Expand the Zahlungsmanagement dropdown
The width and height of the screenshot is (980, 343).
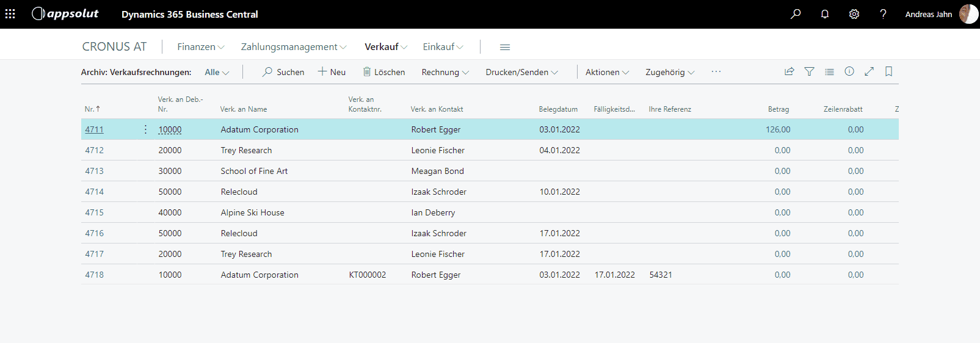coord(293,47)
